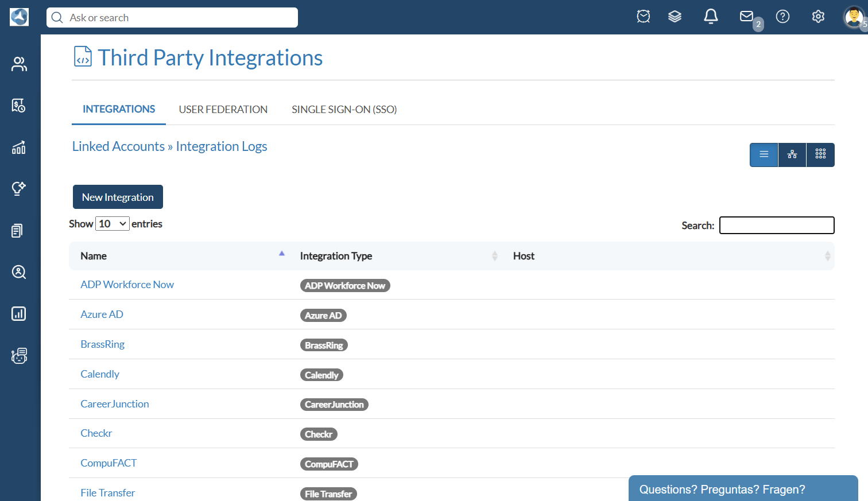
Task: Open the Linked Accounts link
Action: [x=118, y=146]
